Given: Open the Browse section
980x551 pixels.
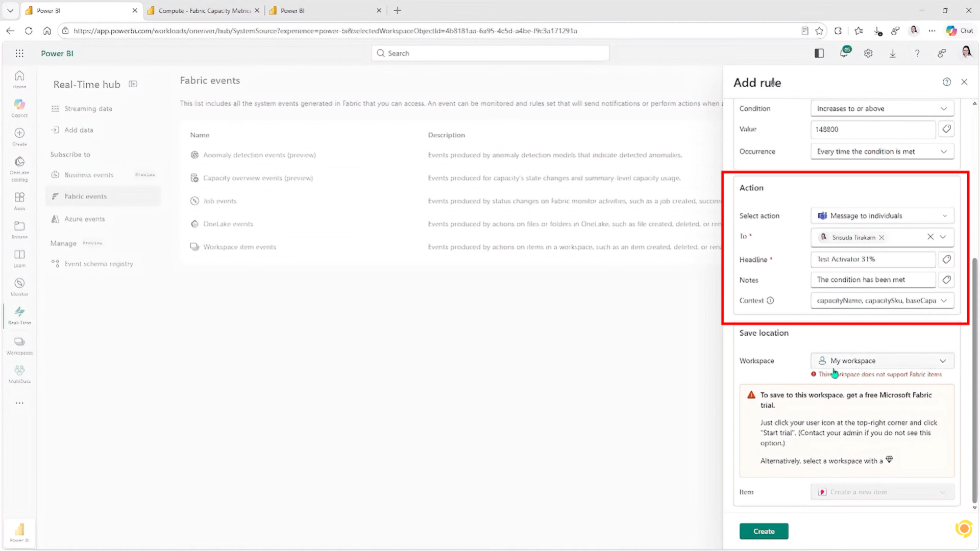Looking at the screenshot, I should pyautogui.click(x=19, y=229).
